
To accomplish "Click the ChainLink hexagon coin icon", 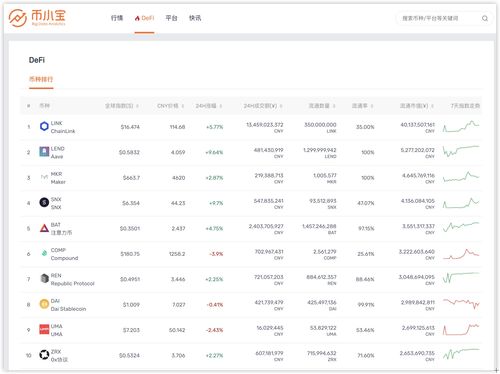I will click(44, 126).
